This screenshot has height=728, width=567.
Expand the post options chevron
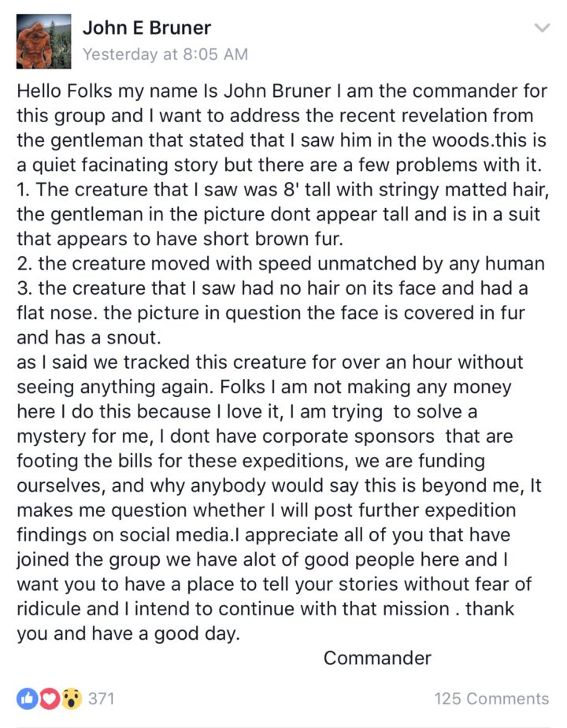pos(542,28)
